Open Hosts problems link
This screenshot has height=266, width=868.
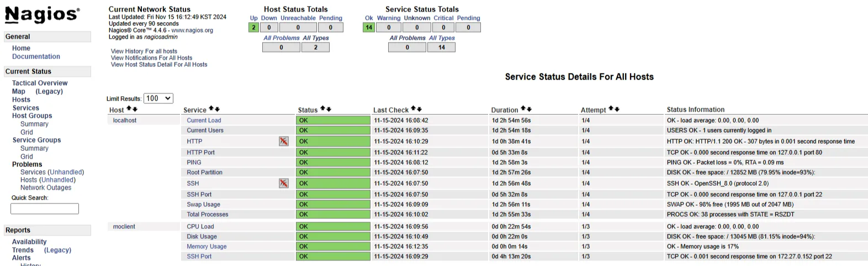tap(29, 180)
